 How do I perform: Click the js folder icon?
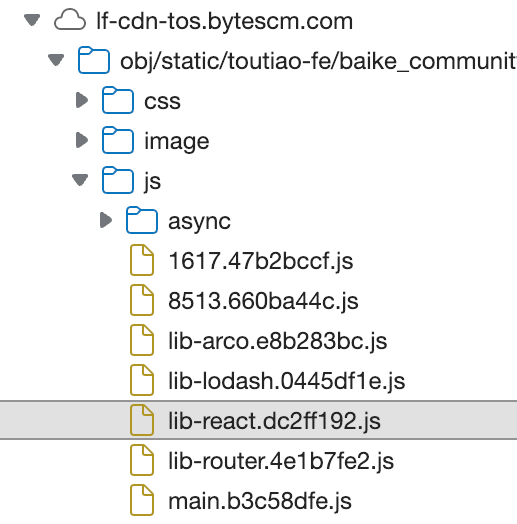point(118,180)
